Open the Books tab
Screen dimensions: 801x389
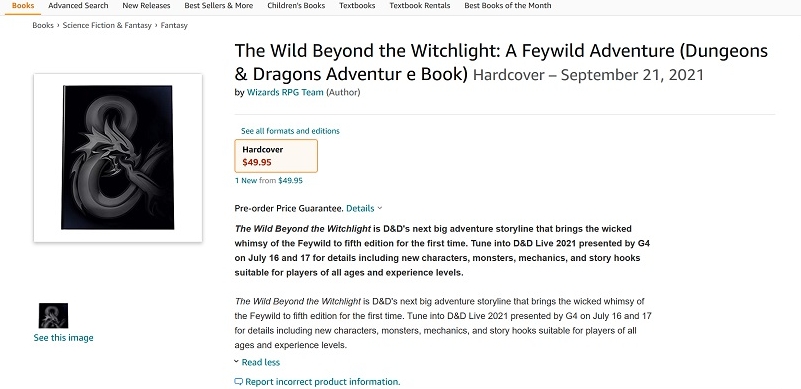[x=23, y=6]
